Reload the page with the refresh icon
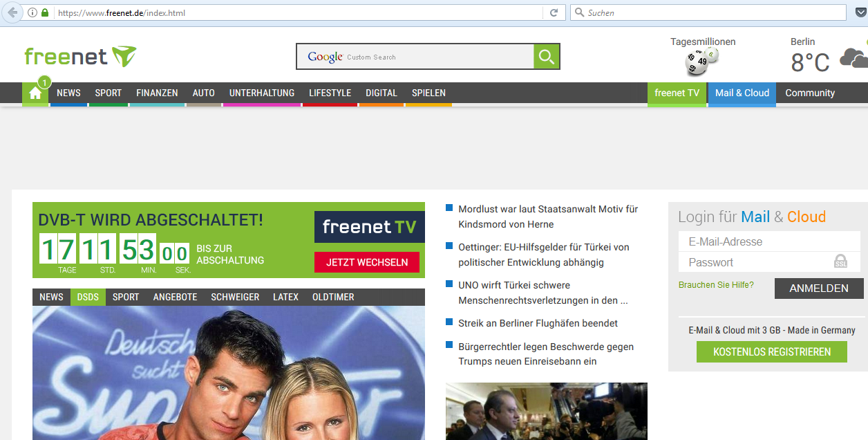This screenshot has width=868, height=440. click(x=554, y=12)
